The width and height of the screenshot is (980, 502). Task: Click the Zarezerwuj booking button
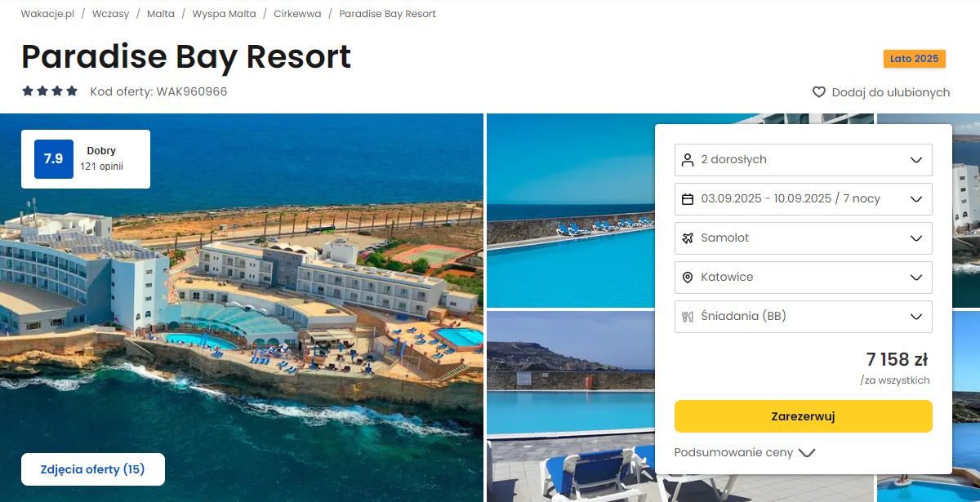coord(804,416)
